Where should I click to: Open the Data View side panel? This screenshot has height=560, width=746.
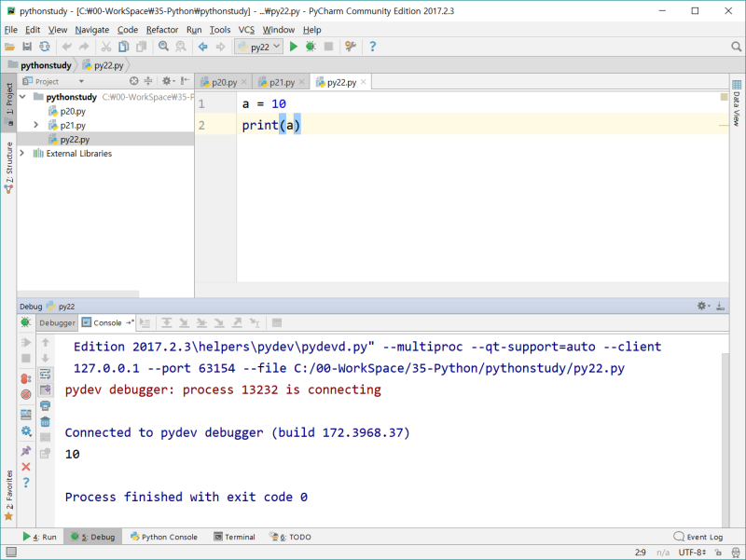coord(737,103)
